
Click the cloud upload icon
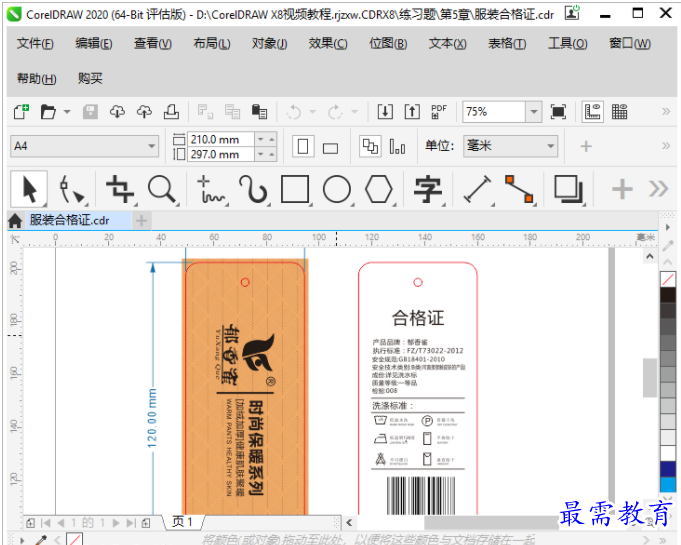144,112
